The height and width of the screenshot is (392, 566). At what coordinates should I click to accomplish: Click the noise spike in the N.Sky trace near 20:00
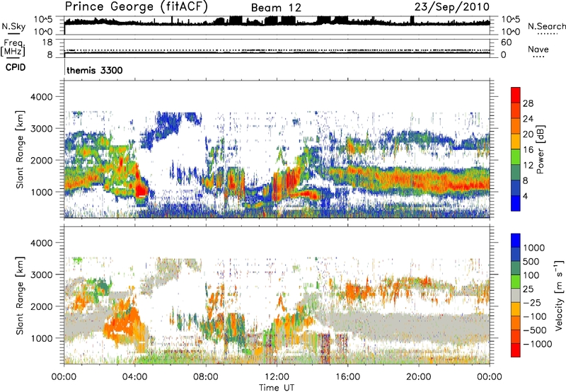point(412,20)
